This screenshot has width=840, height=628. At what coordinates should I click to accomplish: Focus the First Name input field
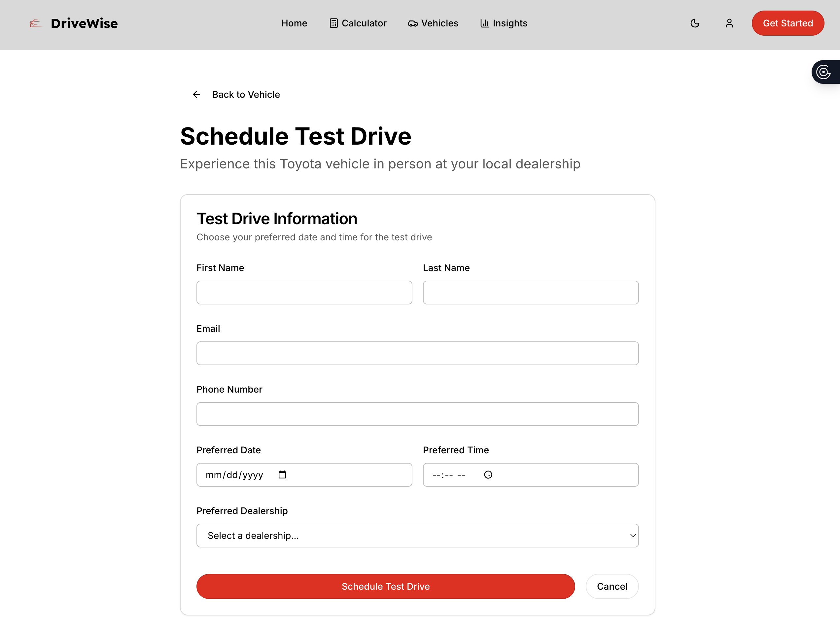pyautogui.click(x=304, y=292)
